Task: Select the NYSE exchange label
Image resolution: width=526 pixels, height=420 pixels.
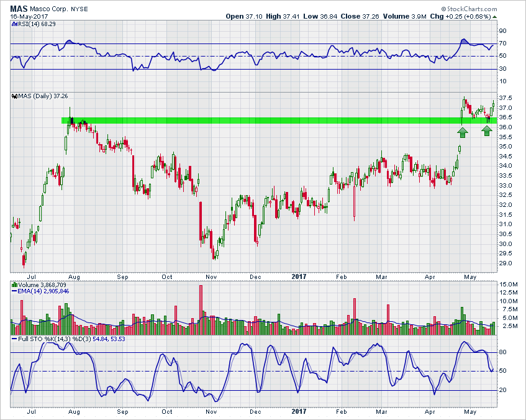Action: pos(79,9)
